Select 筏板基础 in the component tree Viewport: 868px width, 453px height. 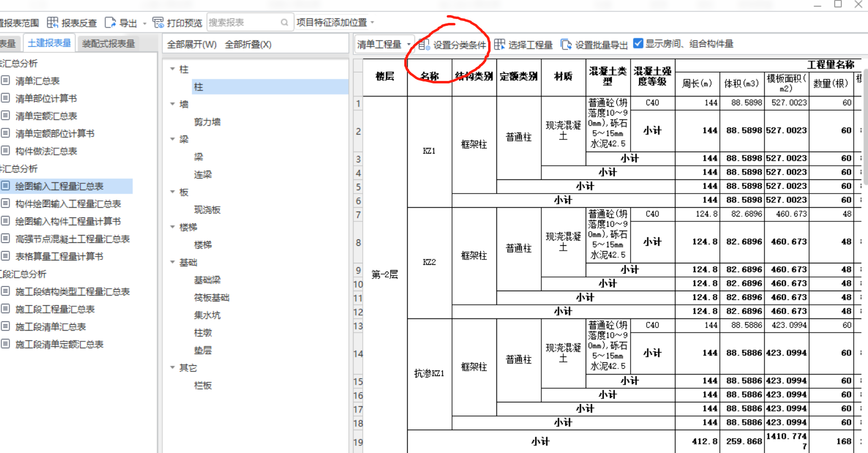click(x=212, y=297)
